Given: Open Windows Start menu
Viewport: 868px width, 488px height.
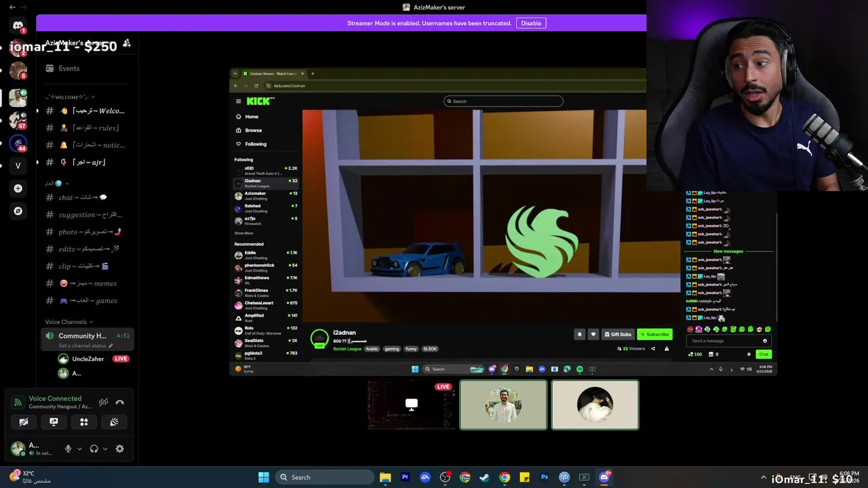Looking at the screenshot, I should [x=264, y=477].
